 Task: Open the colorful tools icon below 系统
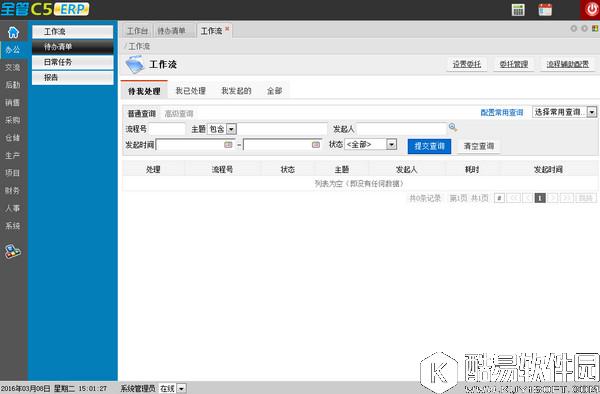(13, 251)
